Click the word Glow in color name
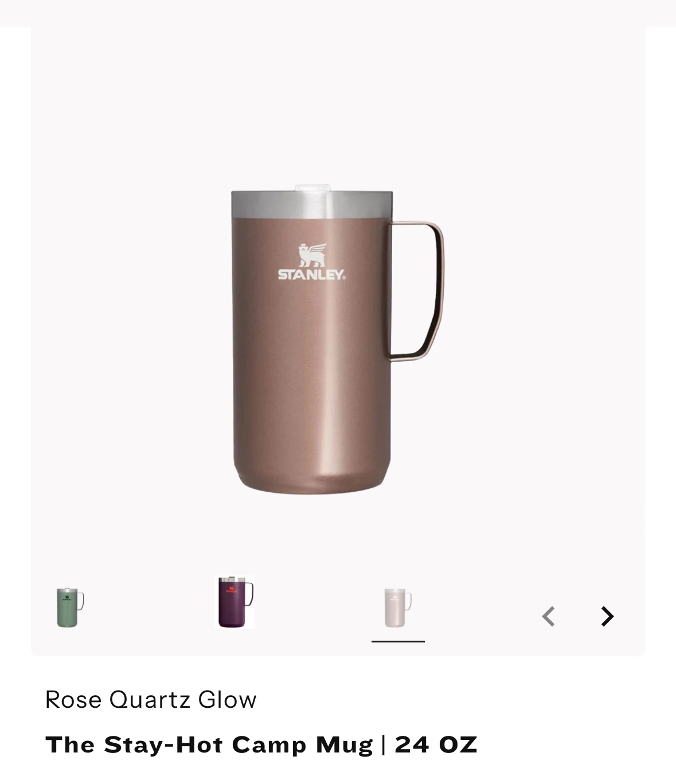 click(227, 700)
